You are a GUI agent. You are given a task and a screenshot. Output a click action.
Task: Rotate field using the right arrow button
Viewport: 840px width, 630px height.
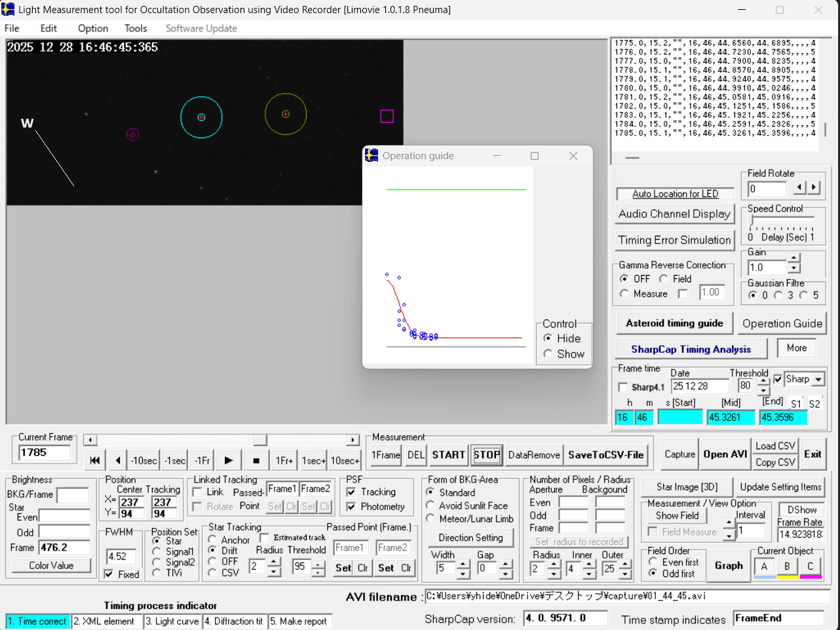coord(814,188)
